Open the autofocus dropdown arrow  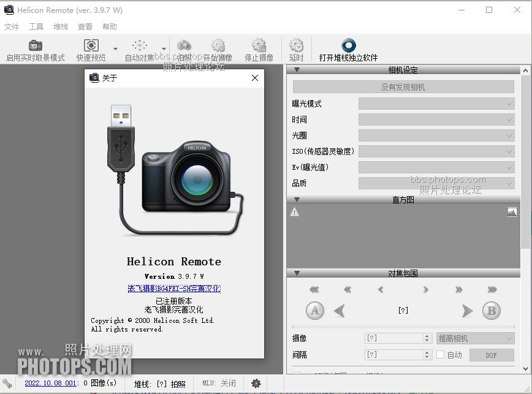[x=164, y=49]
